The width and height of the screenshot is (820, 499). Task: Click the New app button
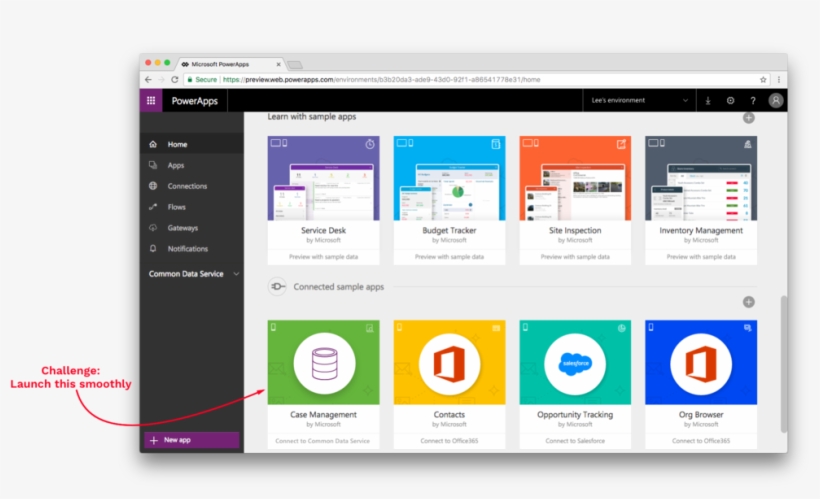[192, 440]
